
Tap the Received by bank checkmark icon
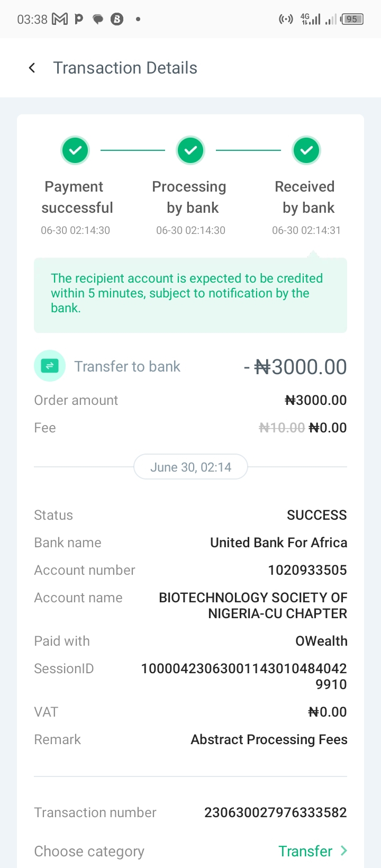[306, 150]
